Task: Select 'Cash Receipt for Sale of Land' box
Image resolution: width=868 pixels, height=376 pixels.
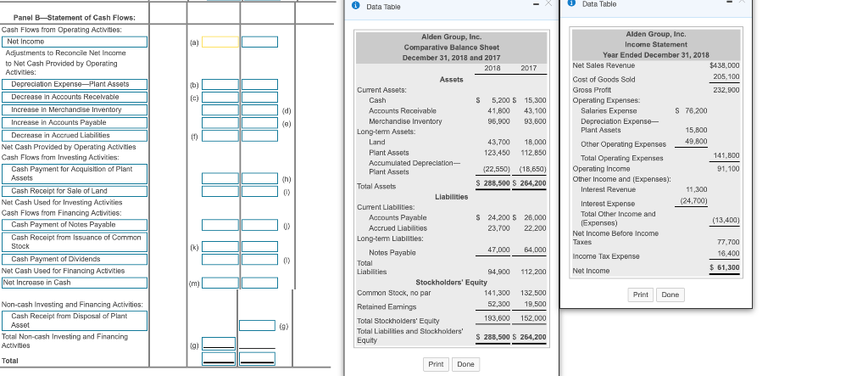Action: click(x=75, y=191)
